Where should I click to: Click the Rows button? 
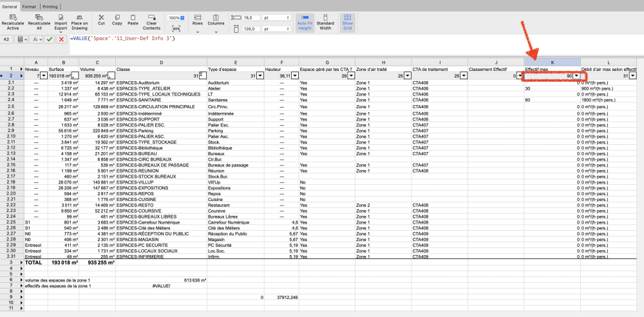tap(197, 22)
